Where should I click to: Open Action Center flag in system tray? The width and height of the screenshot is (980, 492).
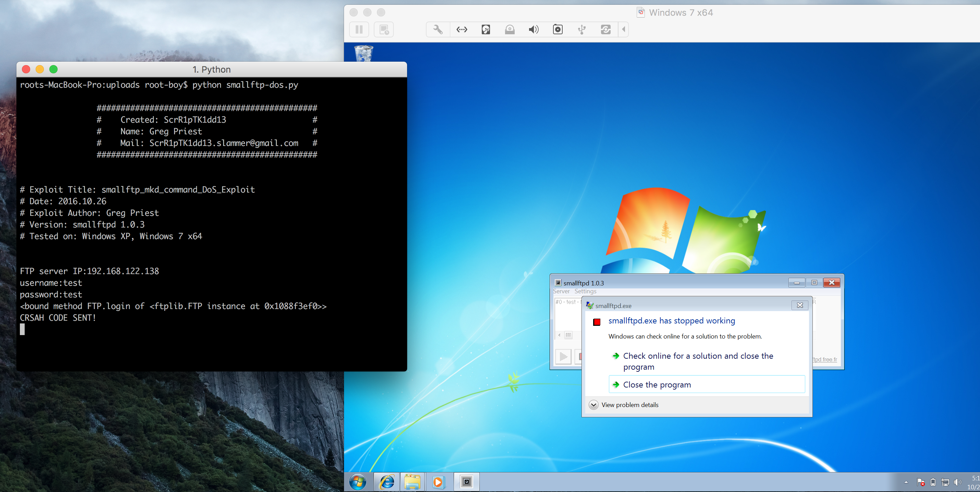coord(921,482)
